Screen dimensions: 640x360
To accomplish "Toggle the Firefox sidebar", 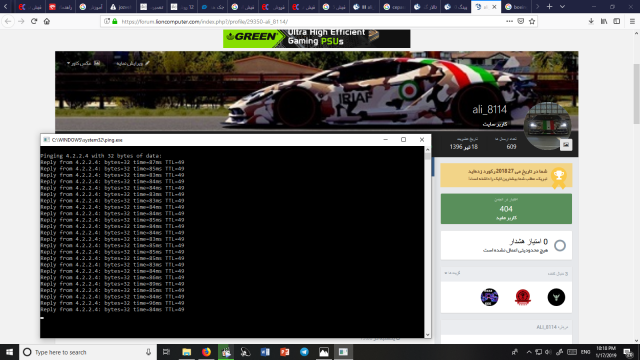I will 616,21.
